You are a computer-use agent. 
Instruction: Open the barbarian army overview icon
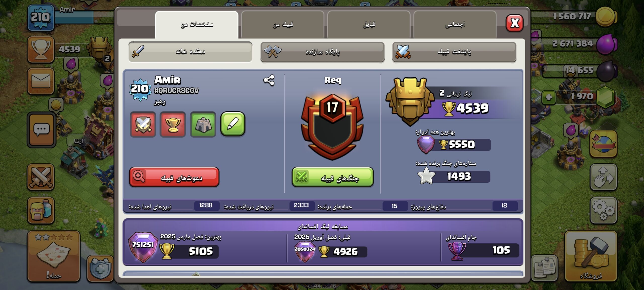[x=41, y=210]
